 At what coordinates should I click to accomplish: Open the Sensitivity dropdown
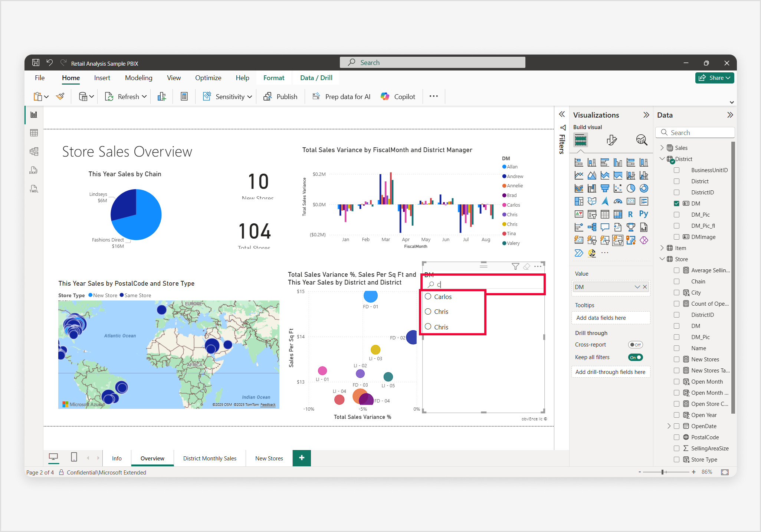227,96
